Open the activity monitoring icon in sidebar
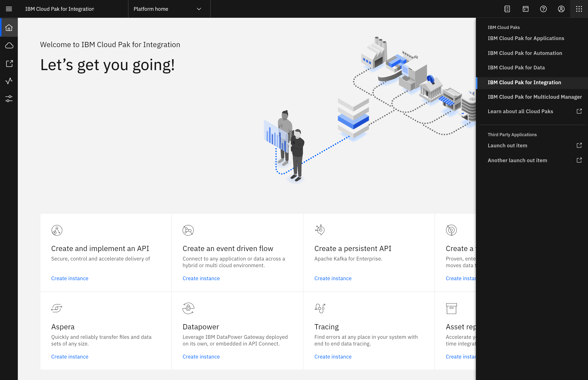This screenshot has width=588, height=380. pos(9,81)
